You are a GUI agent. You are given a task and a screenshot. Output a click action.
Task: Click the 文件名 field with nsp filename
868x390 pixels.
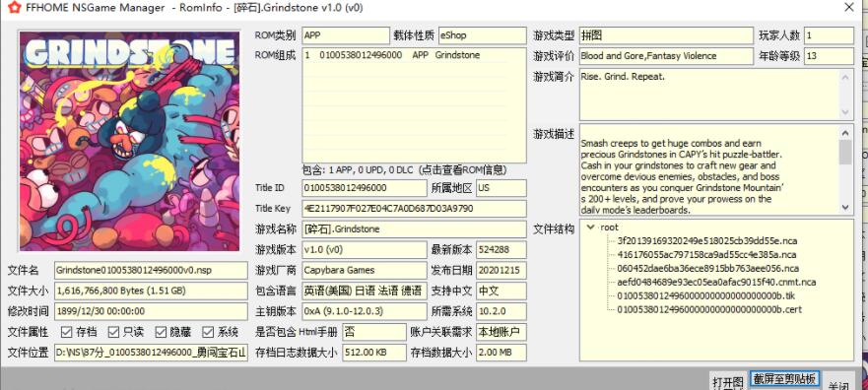point(151,271)
